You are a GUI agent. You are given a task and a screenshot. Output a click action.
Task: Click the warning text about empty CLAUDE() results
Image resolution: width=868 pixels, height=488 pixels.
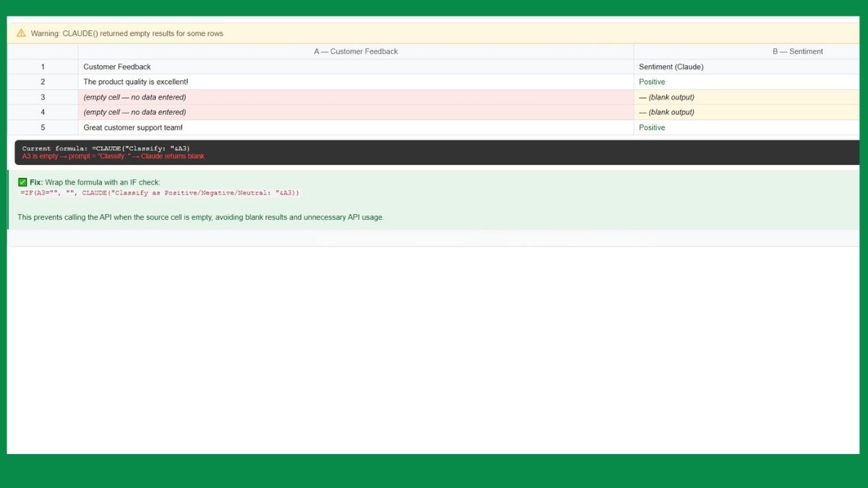[127, 33]
